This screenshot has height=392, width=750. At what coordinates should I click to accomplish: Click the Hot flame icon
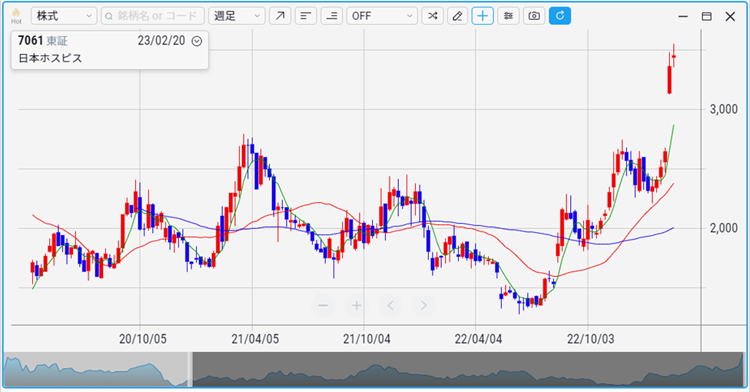16,16
